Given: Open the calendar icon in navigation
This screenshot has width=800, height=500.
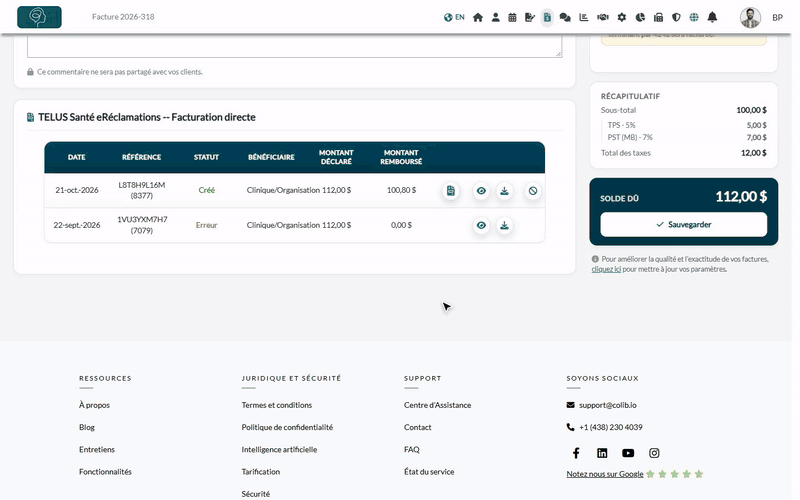Looking at the screenshot, I should (512, 17).
